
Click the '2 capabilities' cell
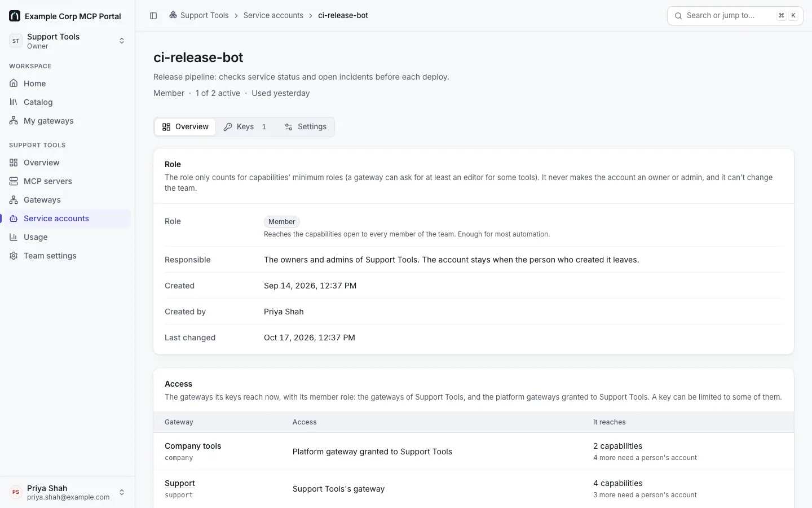point(617,446)
